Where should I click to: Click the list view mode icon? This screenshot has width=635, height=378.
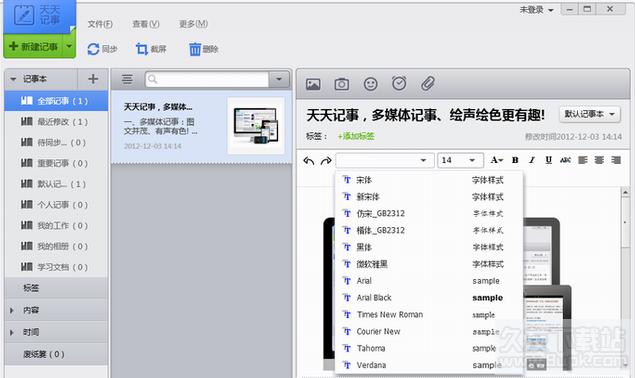coord(127,79)
